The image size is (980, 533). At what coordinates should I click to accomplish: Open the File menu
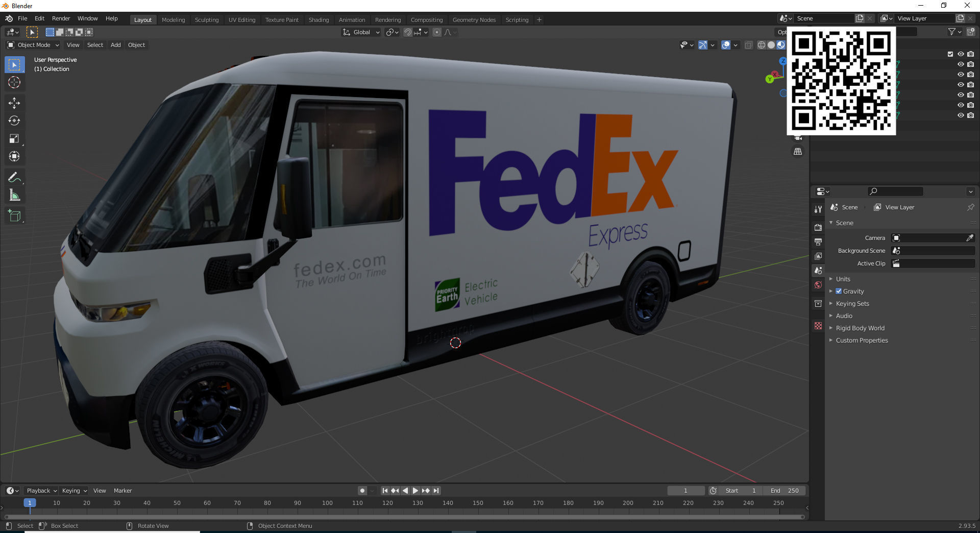click(x=22, y=18)
